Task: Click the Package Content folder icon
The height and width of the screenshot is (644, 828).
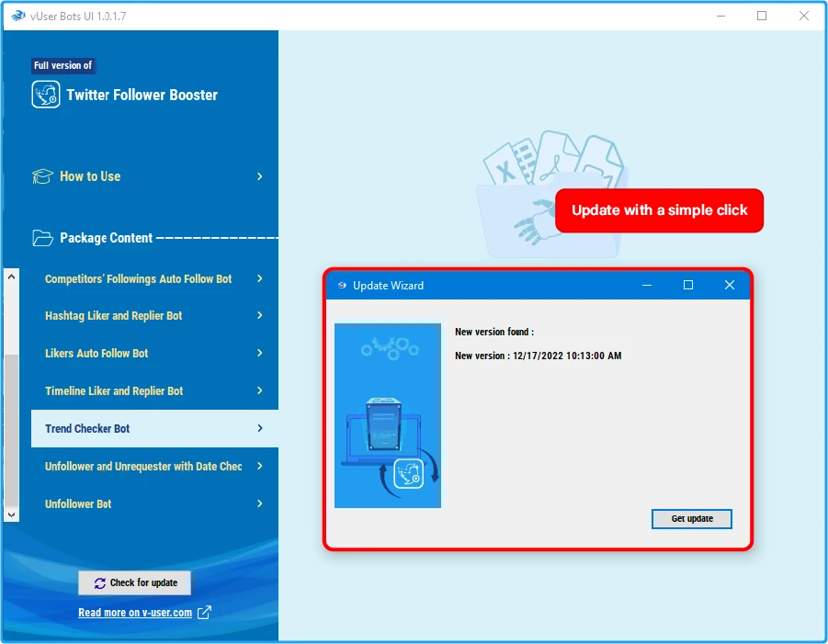Action: (42, 238)
